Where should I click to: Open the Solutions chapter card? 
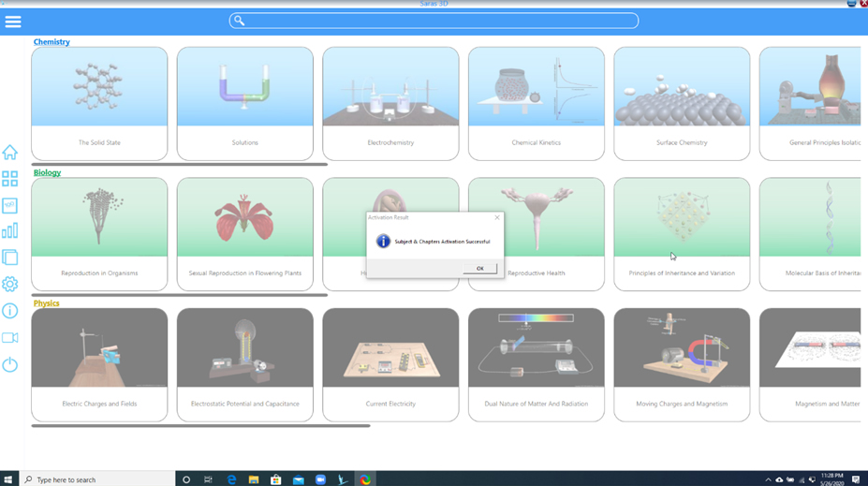[x=245, y=104]
